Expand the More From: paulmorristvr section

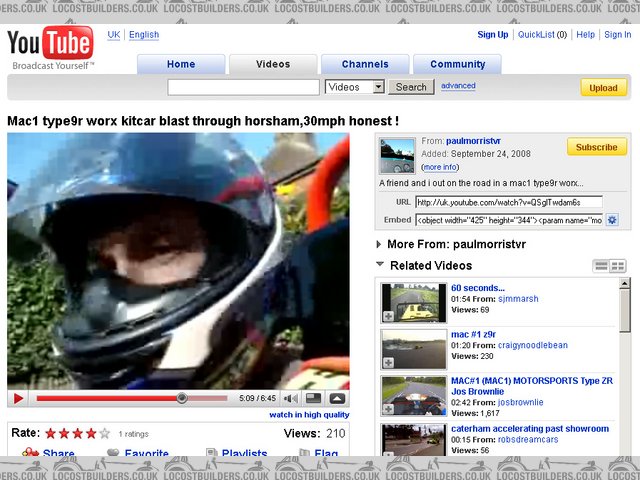(x=379, y=244)
